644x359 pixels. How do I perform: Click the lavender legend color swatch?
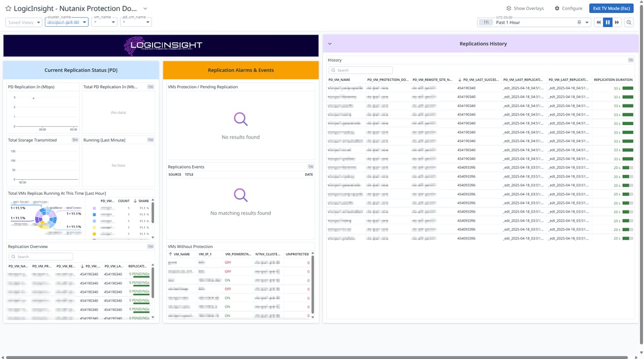tap(94, 208)
